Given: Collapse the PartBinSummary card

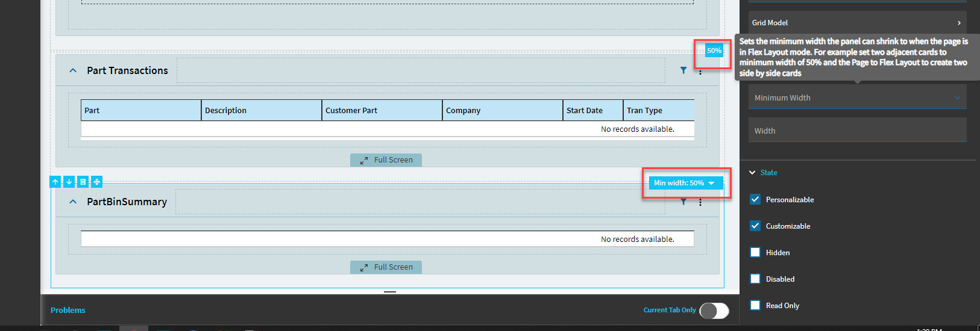Looking at the screenshot, I should pos(73,202).
